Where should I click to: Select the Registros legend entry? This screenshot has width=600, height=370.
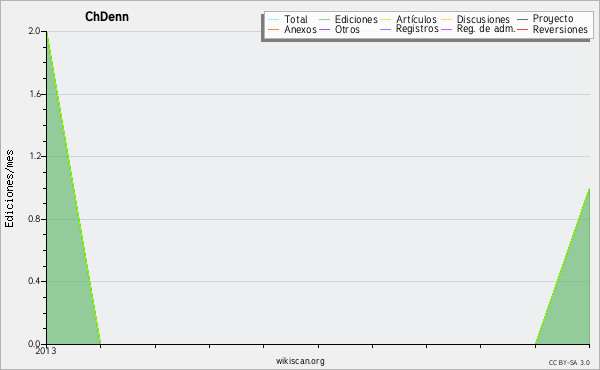coord(417,29)
